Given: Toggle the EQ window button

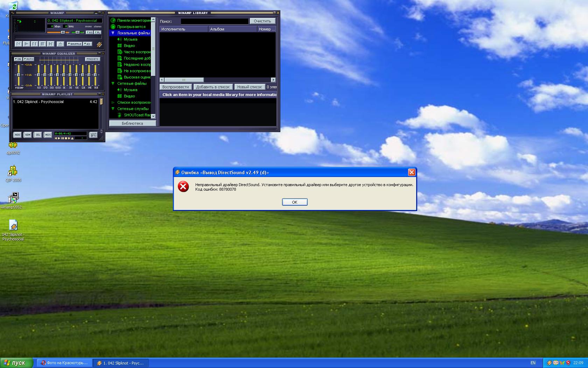Looking at the screenshot, I should (x=89, y=32).
